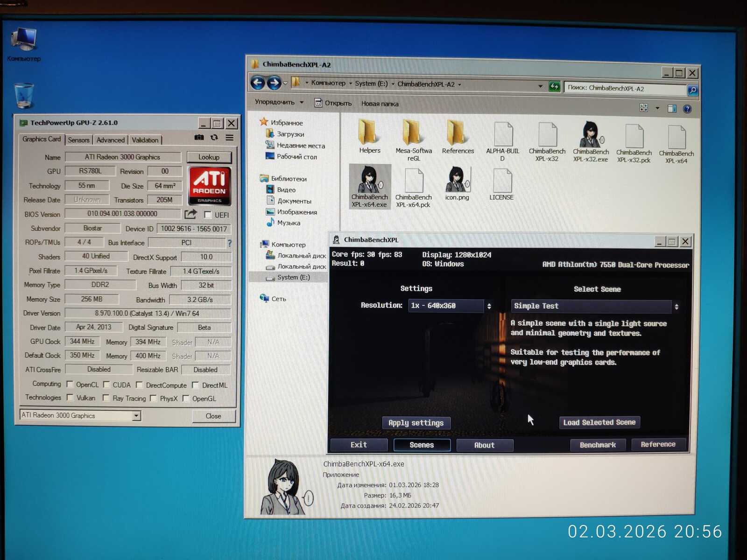This screenshot has height=560, width=747.
Task: Open the Select Scene dropdown
Action: pyautogui.click(x=596, y=306)
